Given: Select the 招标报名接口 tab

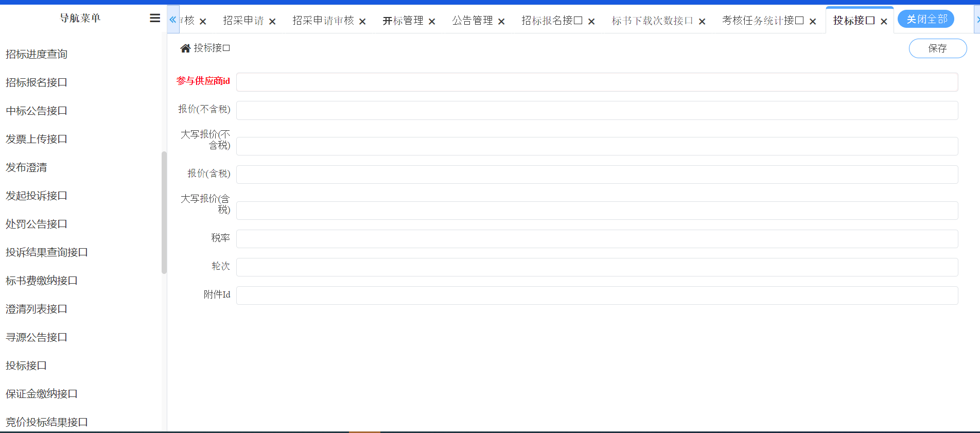Looking at the screenshot, I should click(552, 21).
